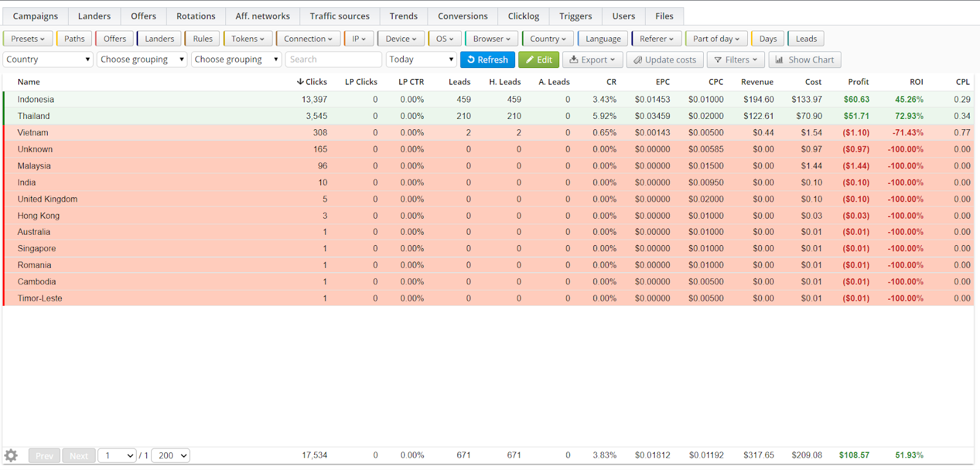Select the Landers grouping button
Viewport: 980px width, 470px height.
click(159, 39)
